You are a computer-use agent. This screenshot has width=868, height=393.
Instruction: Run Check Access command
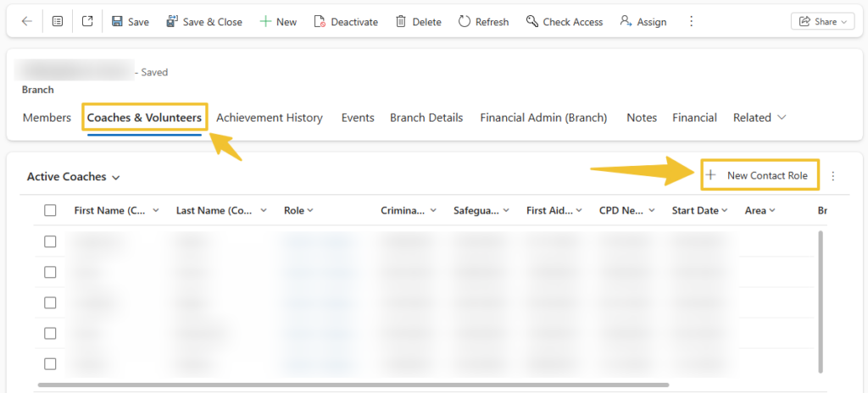(564, 22)
